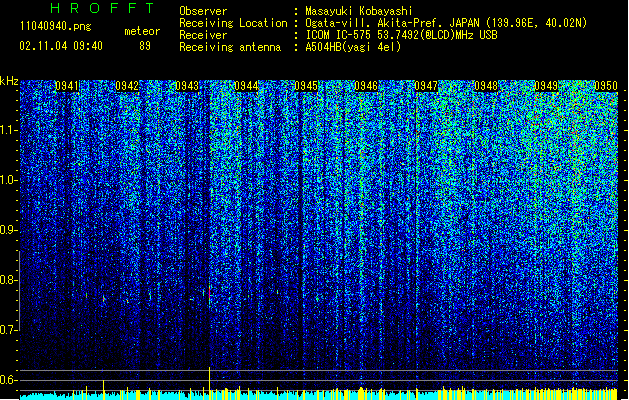Screen dimensions: 629x400
Task: Click the tall yellow peak near 0943
Action: pos(209,379)
